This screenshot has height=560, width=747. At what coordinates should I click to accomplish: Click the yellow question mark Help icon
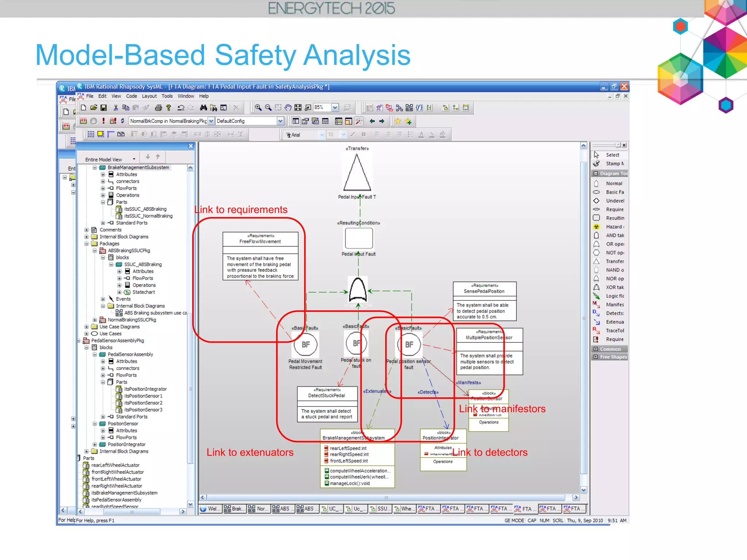click(x=168, y=108)
